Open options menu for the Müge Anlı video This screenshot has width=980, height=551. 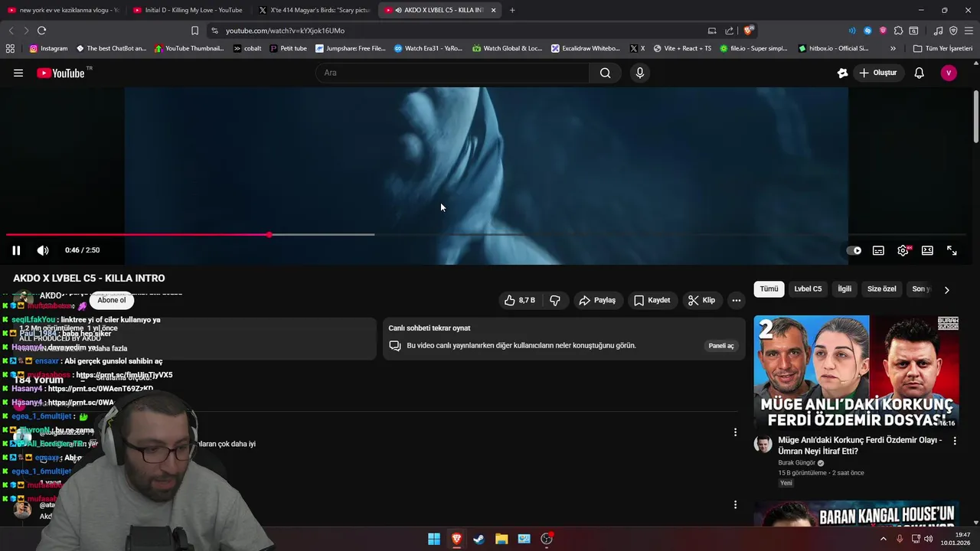(x=954, y=441)
